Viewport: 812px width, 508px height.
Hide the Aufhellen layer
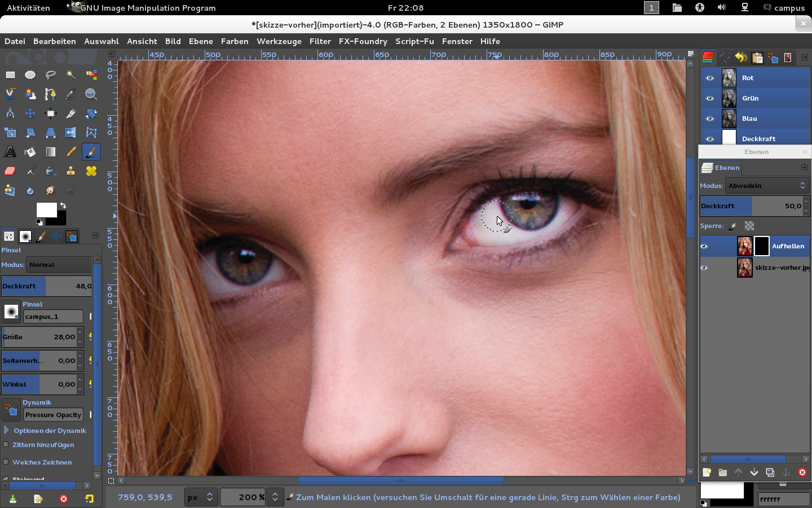tap(704, 246)
